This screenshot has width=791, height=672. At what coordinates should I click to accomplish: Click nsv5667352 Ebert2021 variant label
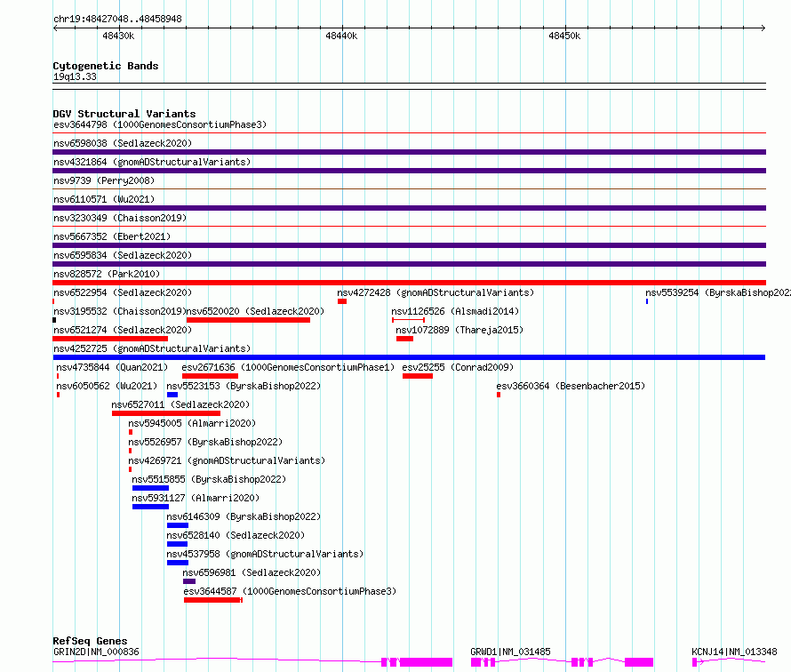tap(112, 236)
